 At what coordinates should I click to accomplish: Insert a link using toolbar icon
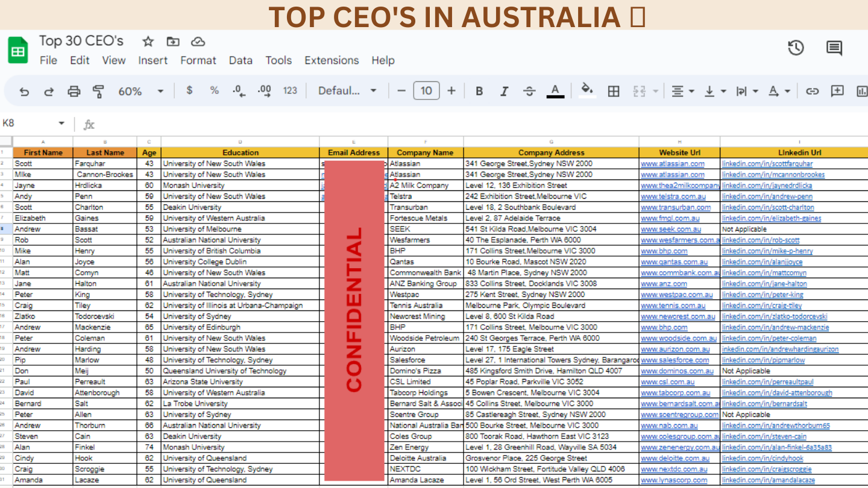pyautogui.click(x=813, y=91)
